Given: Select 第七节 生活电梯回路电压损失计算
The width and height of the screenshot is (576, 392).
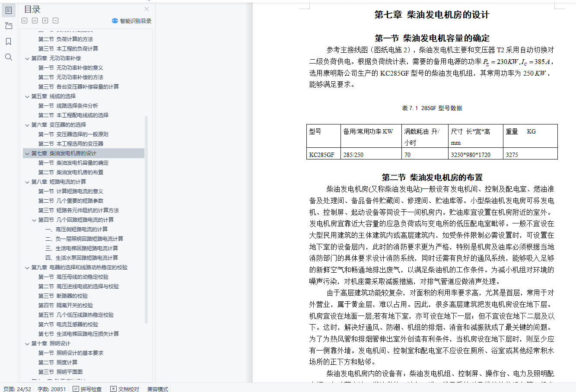Looking at the screenshot, I should pos(79,334).
